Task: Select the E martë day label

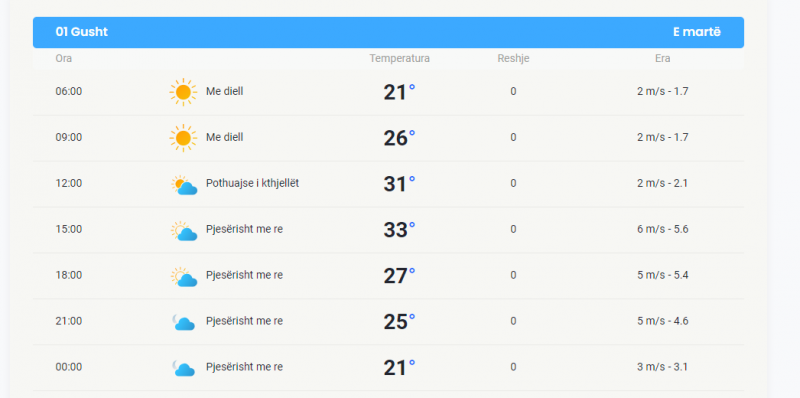Action: coord(697,32)
